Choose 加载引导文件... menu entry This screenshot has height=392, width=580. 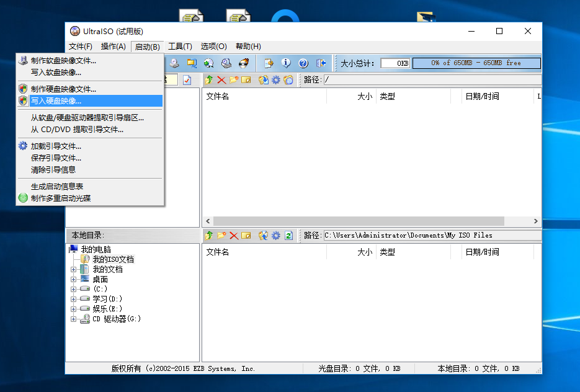90,146
